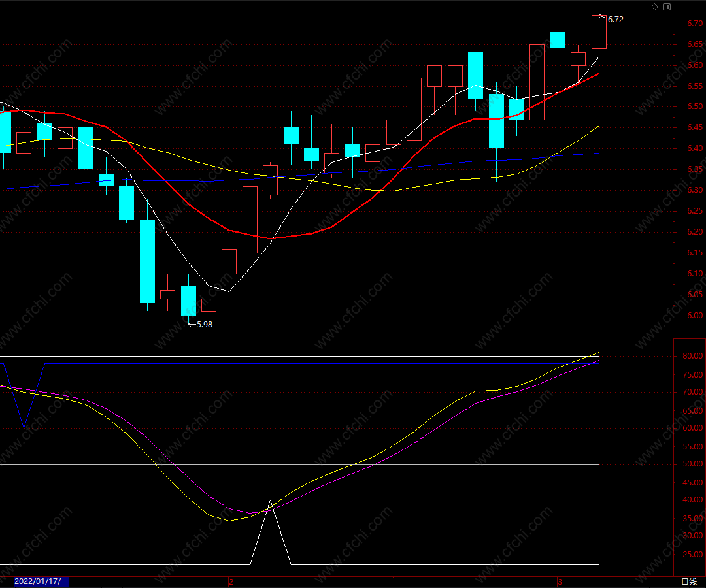Image resolution: width=706 pixels, height=588 pixels.
Task: Click the last red candlestick peaking at 6.72
Action: 599,32
